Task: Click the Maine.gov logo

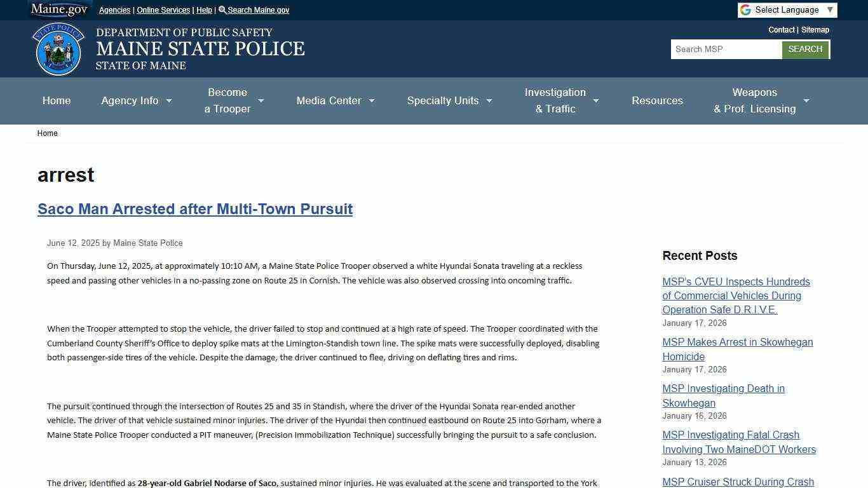Action: (x=59, y=9)
